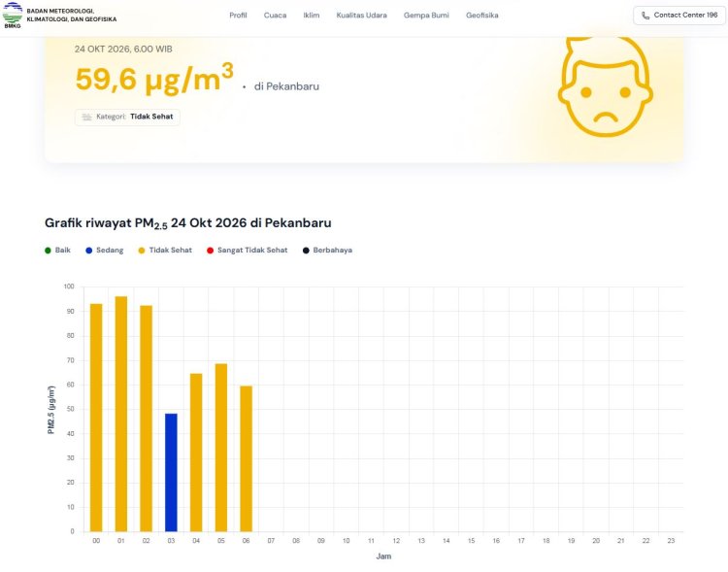This screenshot has height=572, width=728.
Task: Click the green Baik legend dot
Action: click(48, 251)
